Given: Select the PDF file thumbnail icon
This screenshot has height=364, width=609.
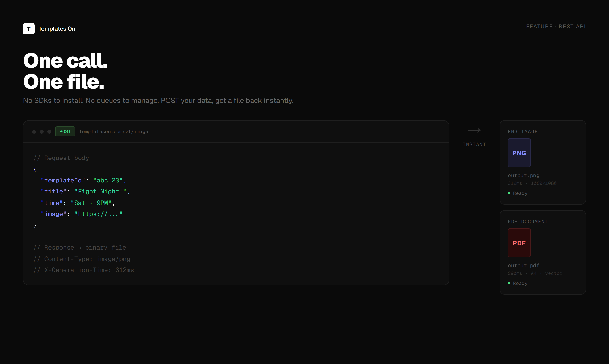Looking at the screenshot, I should (x=519, y=243).
